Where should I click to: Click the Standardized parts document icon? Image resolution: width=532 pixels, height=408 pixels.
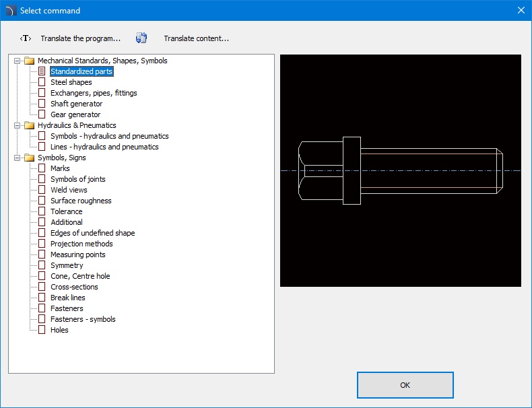click(x=42, y=71)
